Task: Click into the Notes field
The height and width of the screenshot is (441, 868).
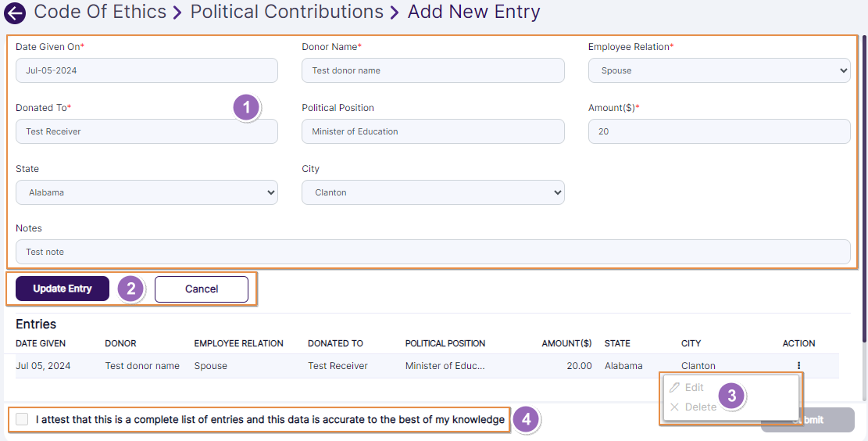Action: point(433,252)
